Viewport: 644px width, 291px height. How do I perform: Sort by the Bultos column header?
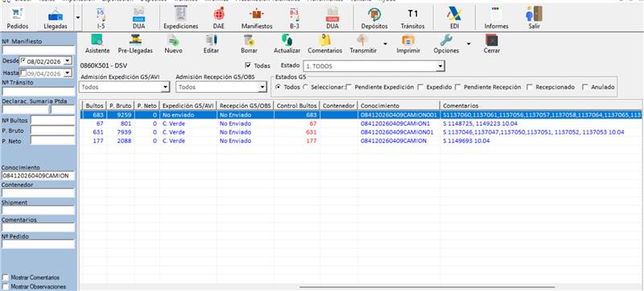click(x=94, y=106)
